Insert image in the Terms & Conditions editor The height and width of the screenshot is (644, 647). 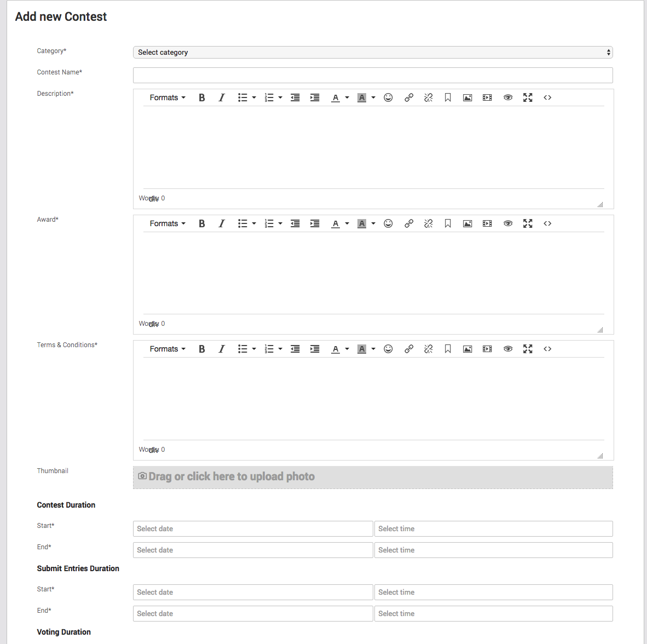pyautogui.click(x=467, y=349)
